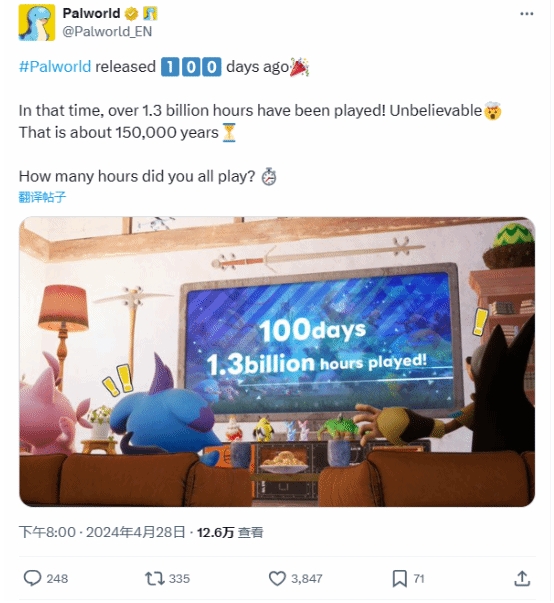The image size is (554, 603).
Task: Follow the #Palworld hashtag link
Action: pyautogui.click(x=55, y=67)
